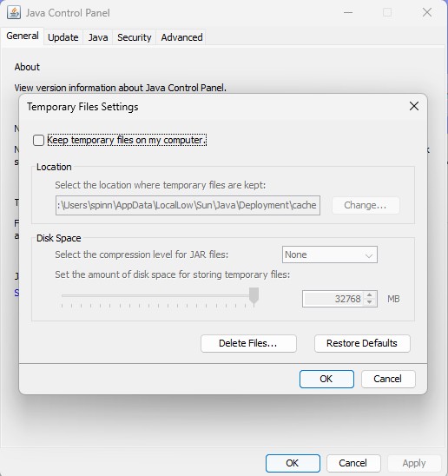Viewport: 448px width, 476px height.
Task: Switch to the General tab
Action: point(23,36)
